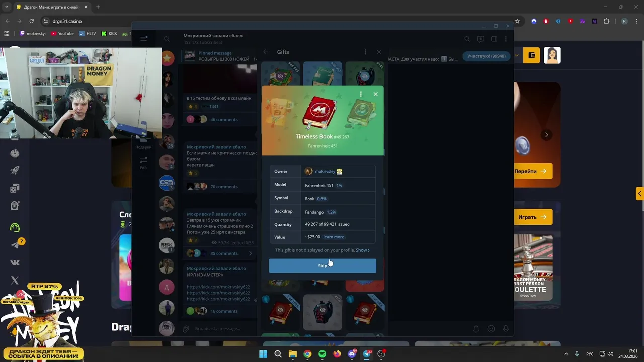Image resolution: width=644 pixels, height=362 pixels.
Task: Click 'learn more' next to gift value
Action: point(334,237)
